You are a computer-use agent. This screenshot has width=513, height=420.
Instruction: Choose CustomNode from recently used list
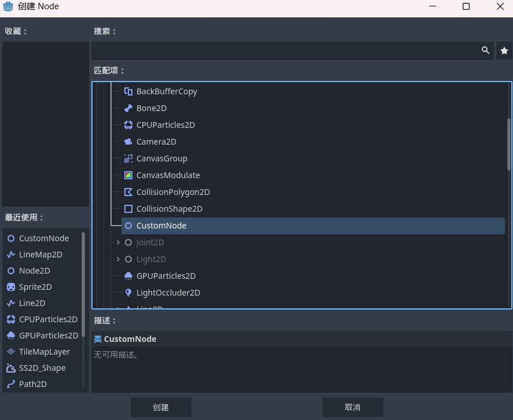[x=43, y=238]
